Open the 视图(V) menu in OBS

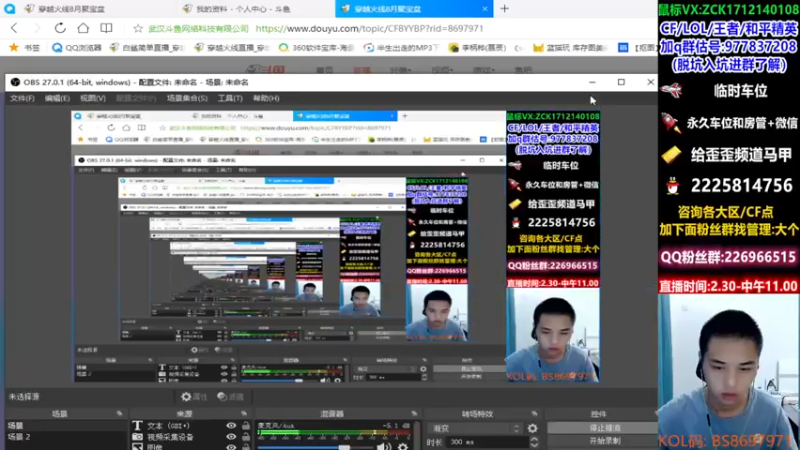click(x=92, y=98)
